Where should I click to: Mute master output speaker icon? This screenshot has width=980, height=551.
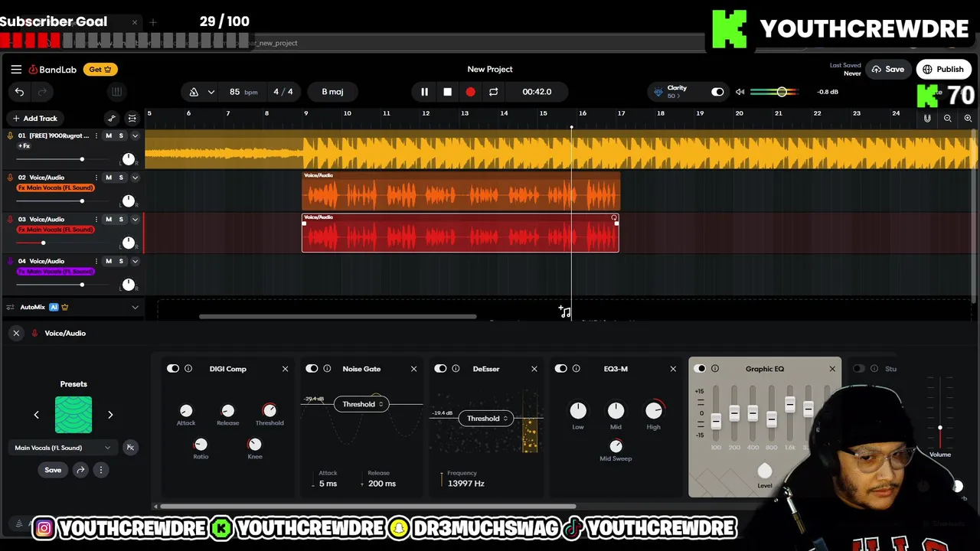pos(740,92)
